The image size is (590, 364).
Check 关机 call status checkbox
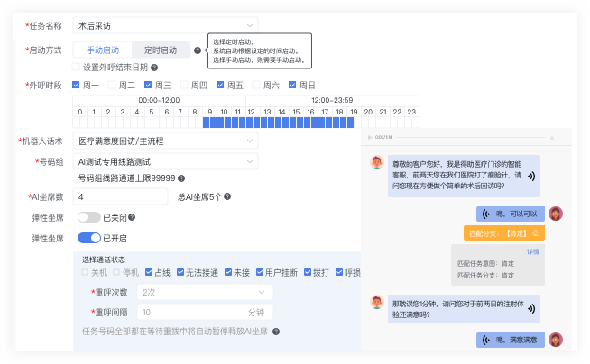(85, 272)
